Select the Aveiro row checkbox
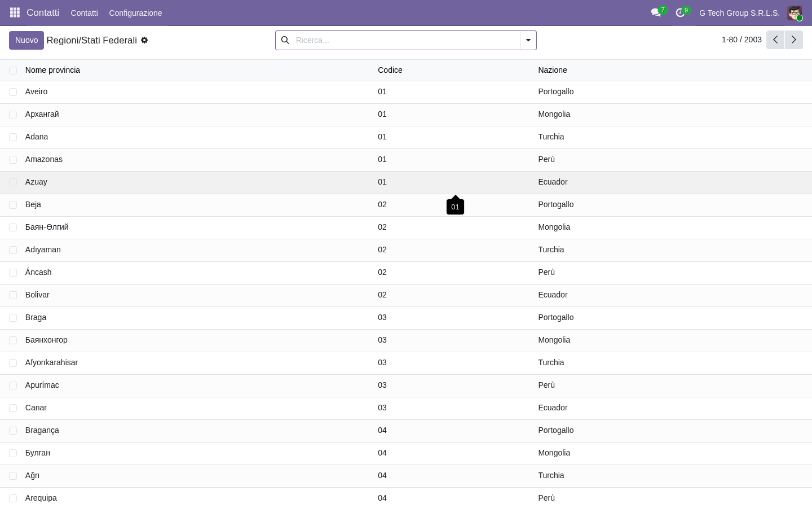The width and height of the screenshot is (812, 508). coord(13,92)
